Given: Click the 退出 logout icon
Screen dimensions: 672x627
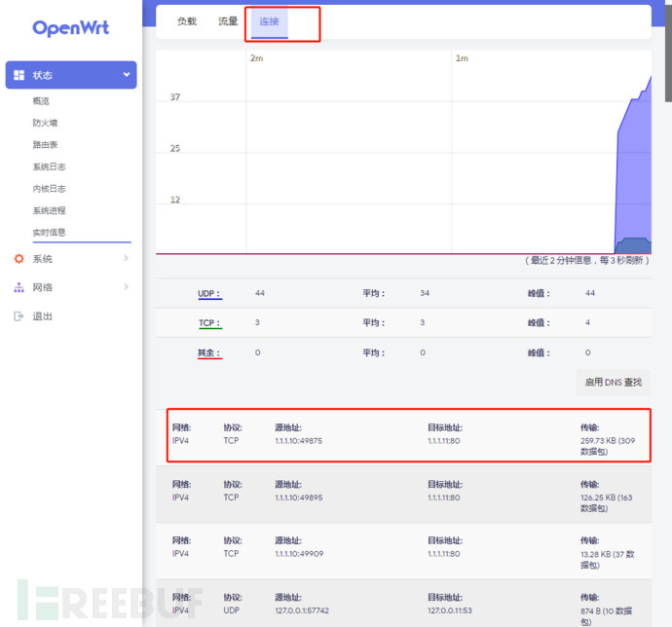Looking at the screenshot, I should tap(19, 316).
